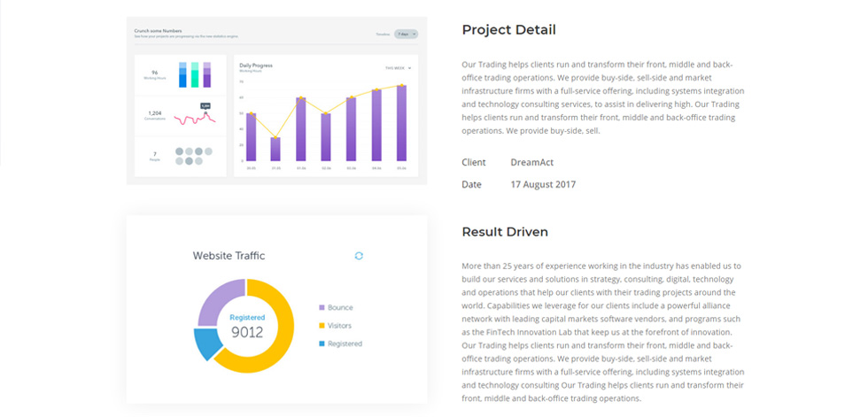Click the Date label
The image size is (868, 417).
point(471,185)
